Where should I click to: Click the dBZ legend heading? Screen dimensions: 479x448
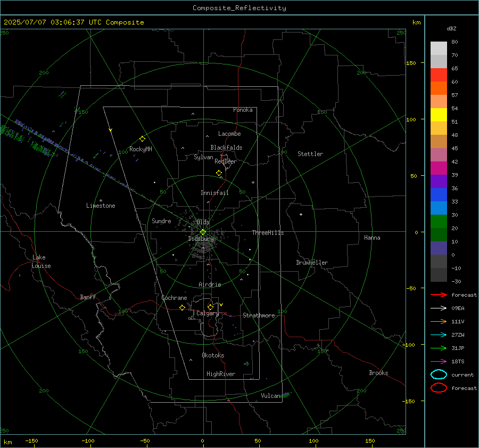451,29
